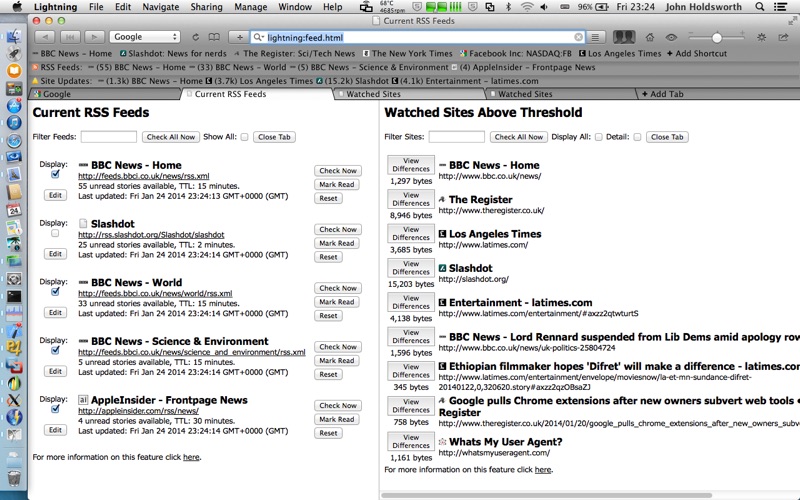Screen dimensions: 800x500
Task: Click the horizontal scrollbar at bottom
Action: pyautogui.click(x=546, y=495)
